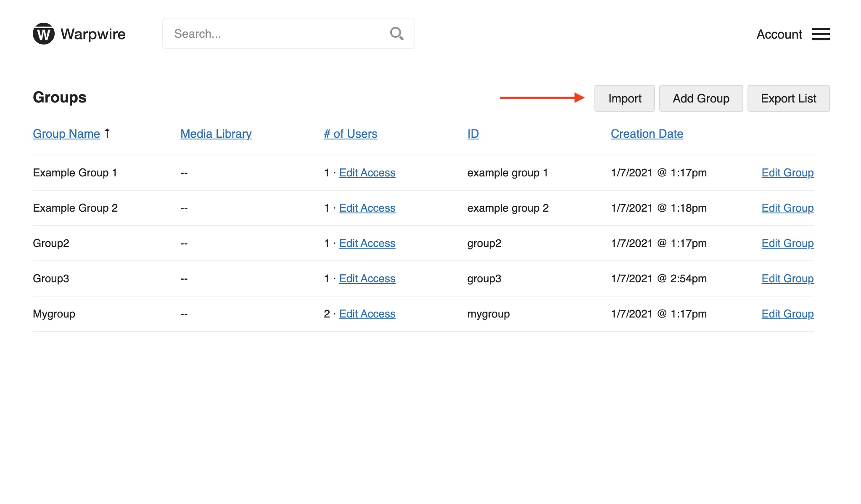Edit Group for Group3 row

[787, 278]
